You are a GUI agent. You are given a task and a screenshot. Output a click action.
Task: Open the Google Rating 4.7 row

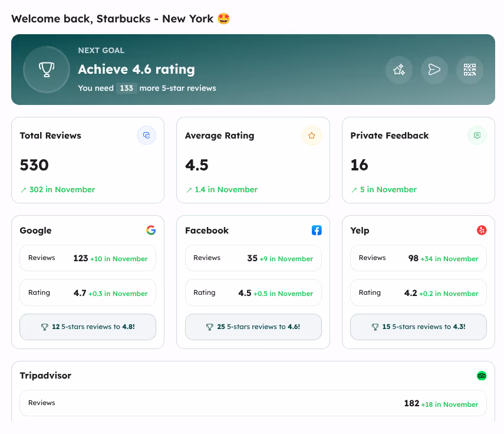click(88, 292)
